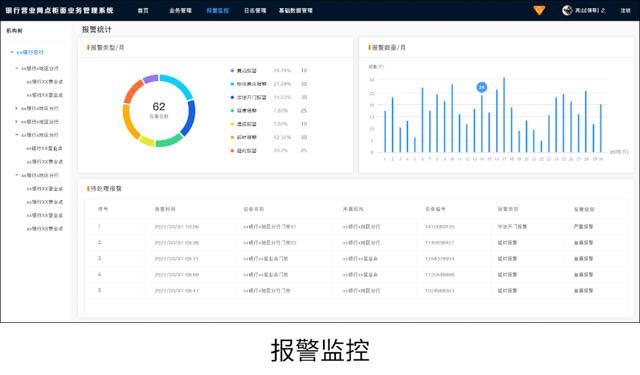The height and width of the screenshot is (375, 640).
Task: Collapse the xx银行总行 root node arrow
Action: [12, 52]
